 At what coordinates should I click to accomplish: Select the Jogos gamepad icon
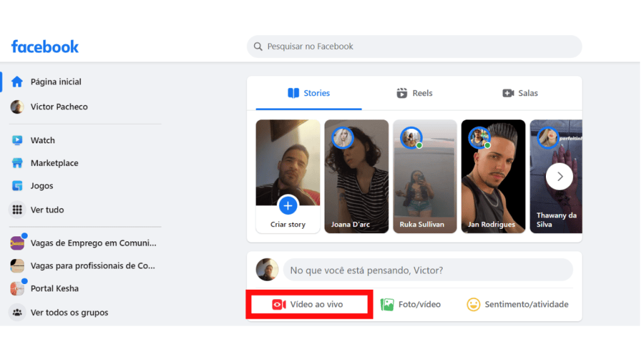click(18, 185)
